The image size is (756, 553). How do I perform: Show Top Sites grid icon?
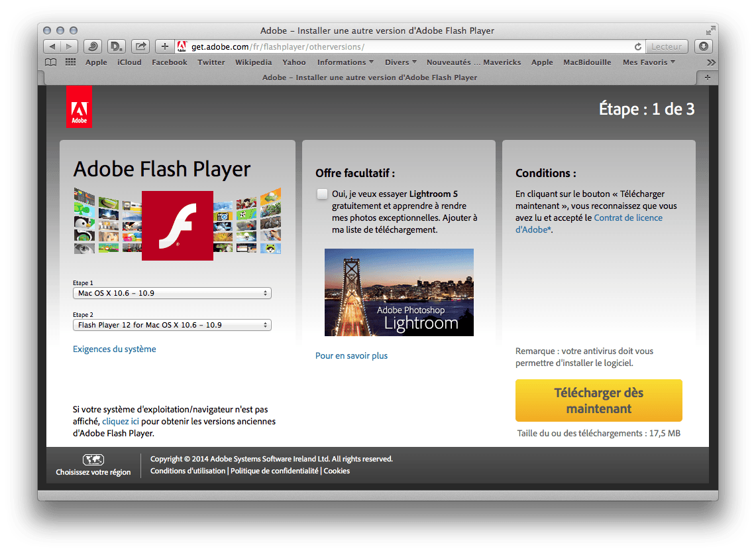coord(70,62)
